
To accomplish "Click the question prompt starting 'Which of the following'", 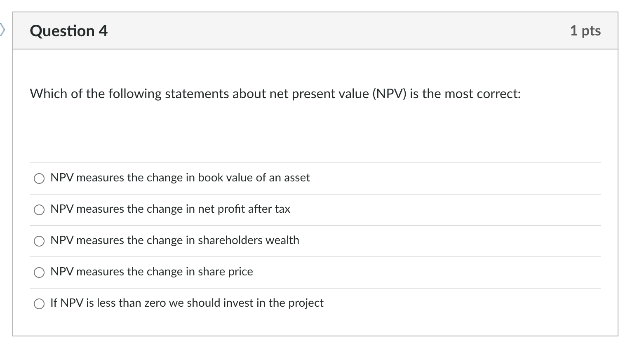I will coord(275,94).
